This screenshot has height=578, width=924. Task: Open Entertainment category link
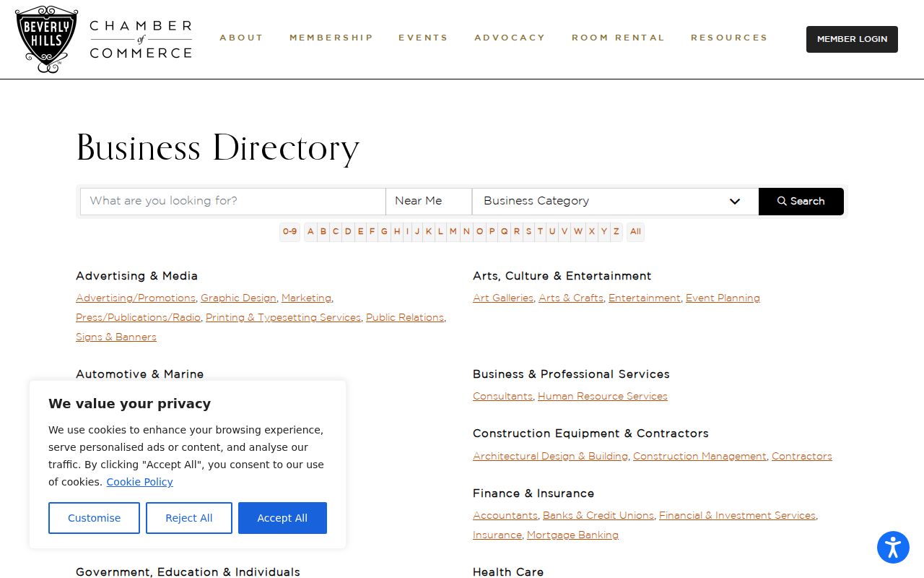645,298
